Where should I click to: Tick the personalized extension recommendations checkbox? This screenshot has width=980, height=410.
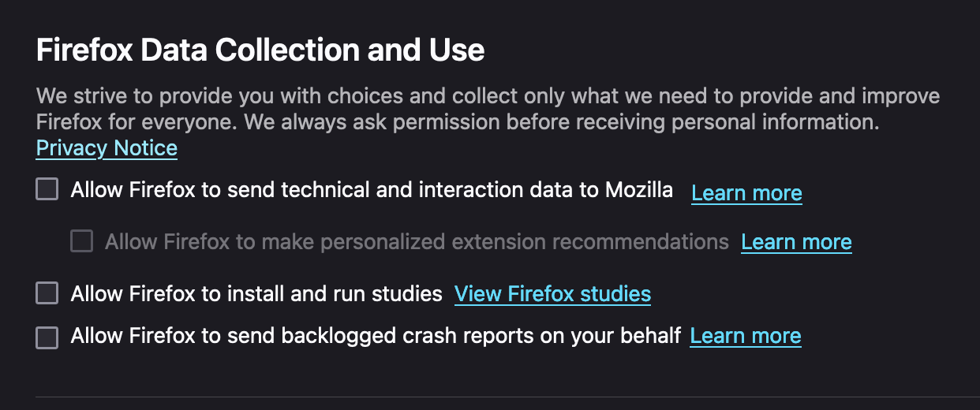coord(82,241)
